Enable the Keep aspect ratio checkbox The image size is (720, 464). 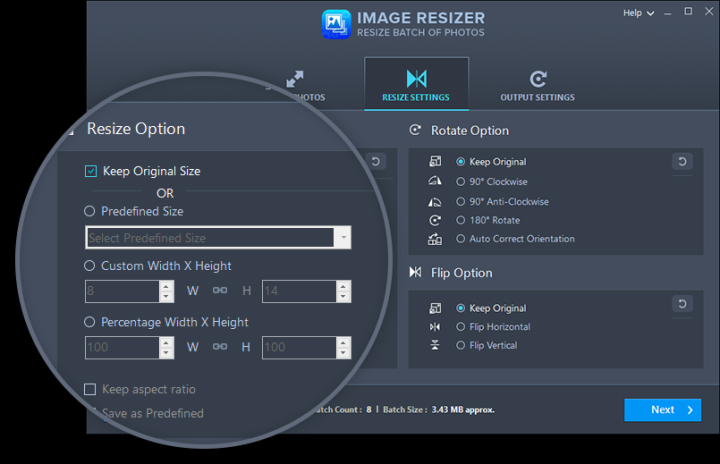(x=90, y=390)
